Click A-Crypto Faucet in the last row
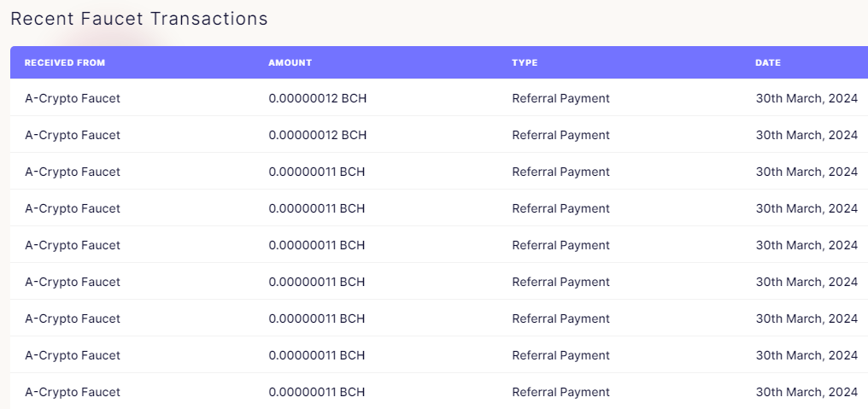 (x=73, y=392)
